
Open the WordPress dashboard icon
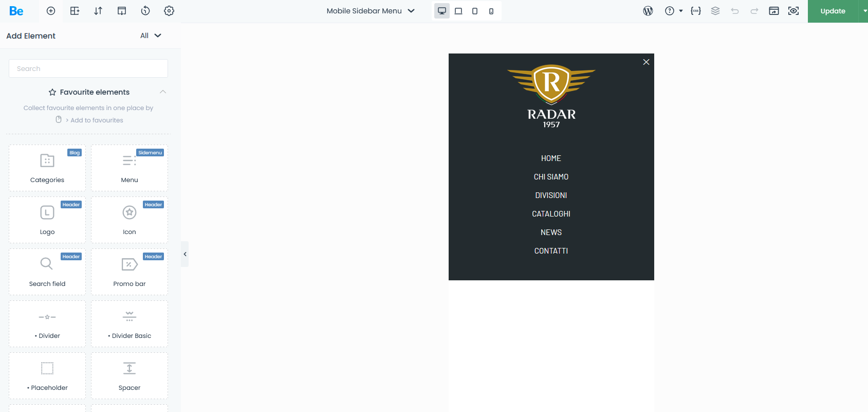coord(648,11)
